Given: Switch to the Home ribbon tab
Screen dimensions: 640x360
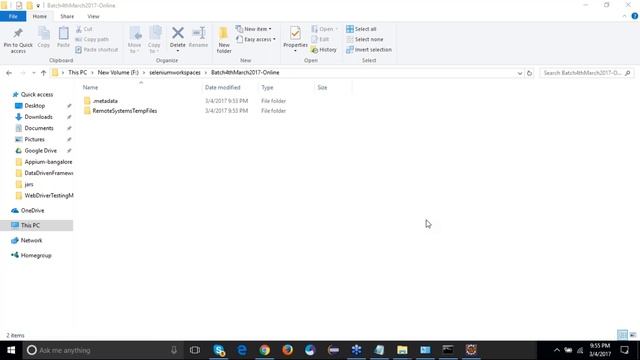Looking at the screenshot, I should coord(40,16).
